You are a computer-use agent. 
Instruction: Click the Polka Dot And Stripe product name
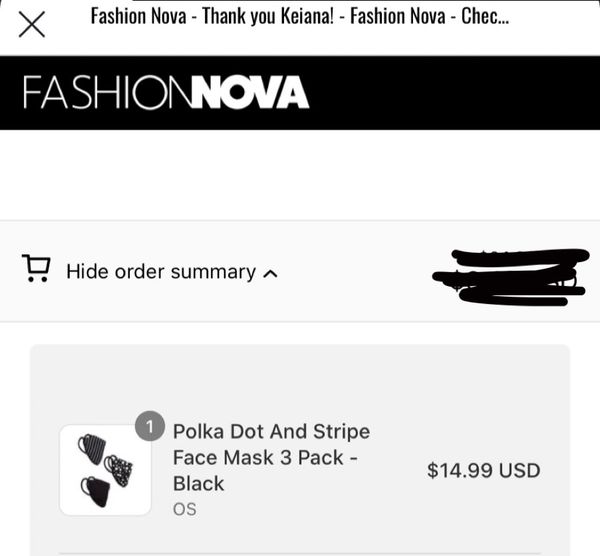click(x=271, y=432)
